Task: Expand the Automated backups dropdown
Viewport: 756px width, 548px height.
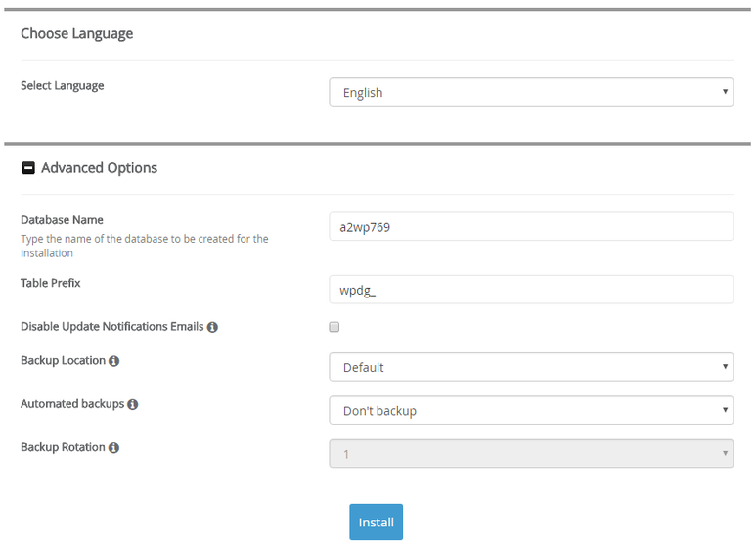Action: [531, 411]
